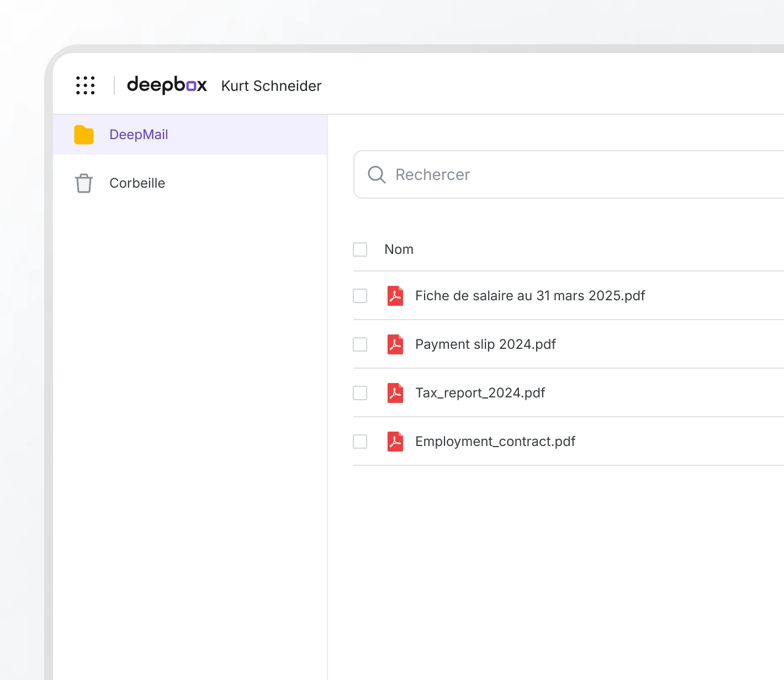Click the PDF icon for Tax_report_2024

(395, 393)
